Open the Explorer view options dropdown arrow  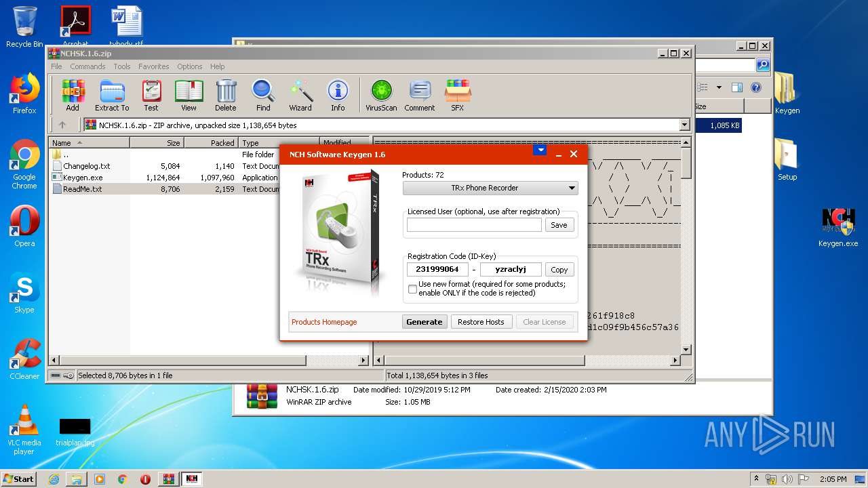pyautogui.click(x=719, y=87)
